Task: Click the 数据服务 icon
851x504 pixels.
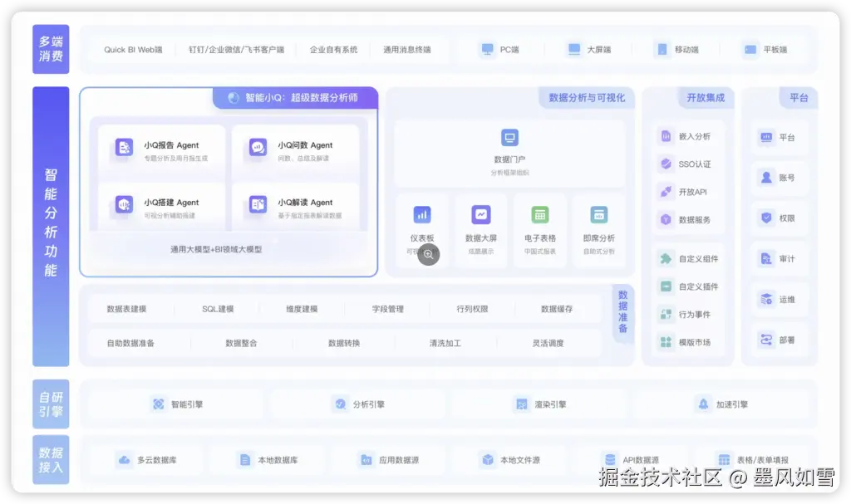Action: coord(666,220)
